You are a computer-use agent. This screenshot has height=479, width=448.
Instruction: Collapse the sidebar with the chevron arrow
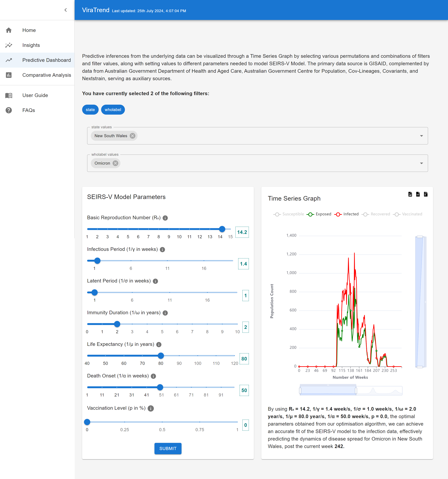(x=65, y=10)
